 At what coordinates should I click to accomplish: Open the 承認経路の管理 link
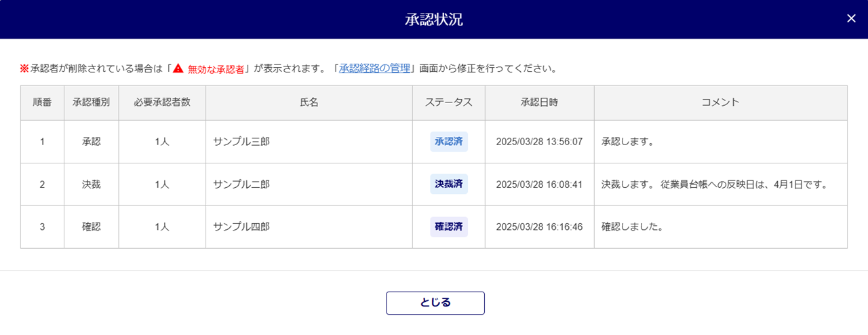click(x=375, y=68)
